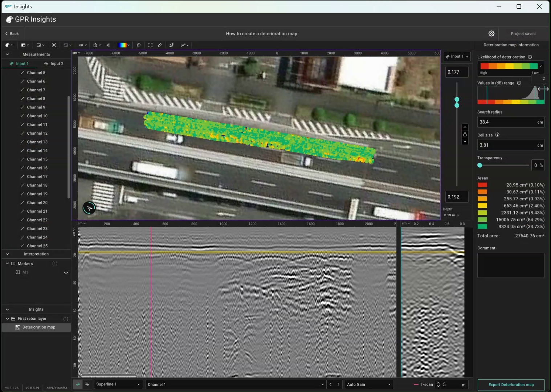Open the settings gear icon
Screen dimensions: 551x392
pyautogui.click(x=491, y=33)
